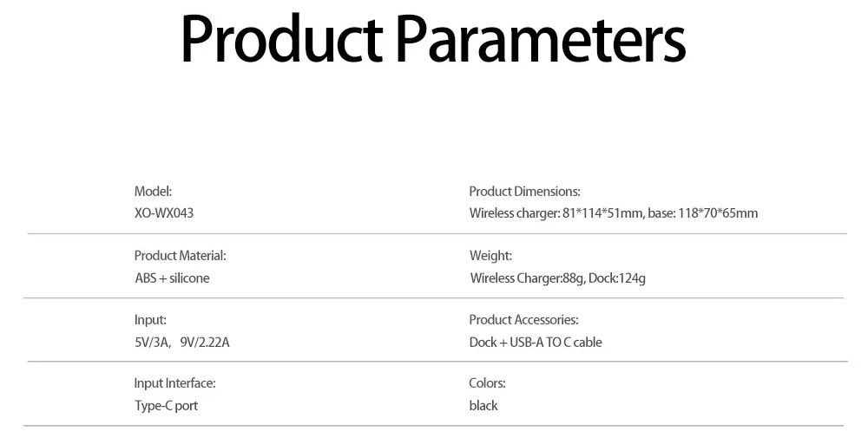Click the Type-C port text
The width and height of the screenshot is (868, 438).
click(x=166, y=405)
